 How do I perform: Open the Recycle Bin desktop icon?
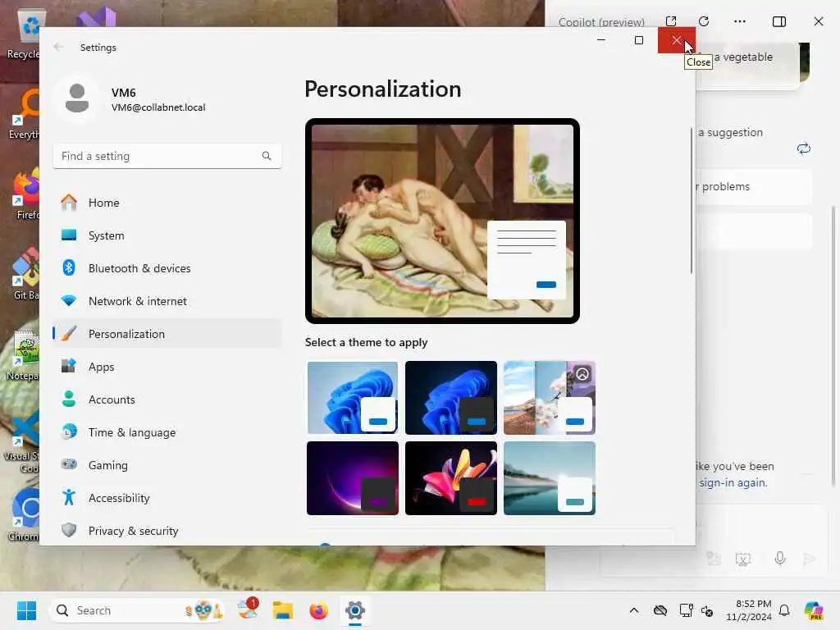click(x=22, y=34)
